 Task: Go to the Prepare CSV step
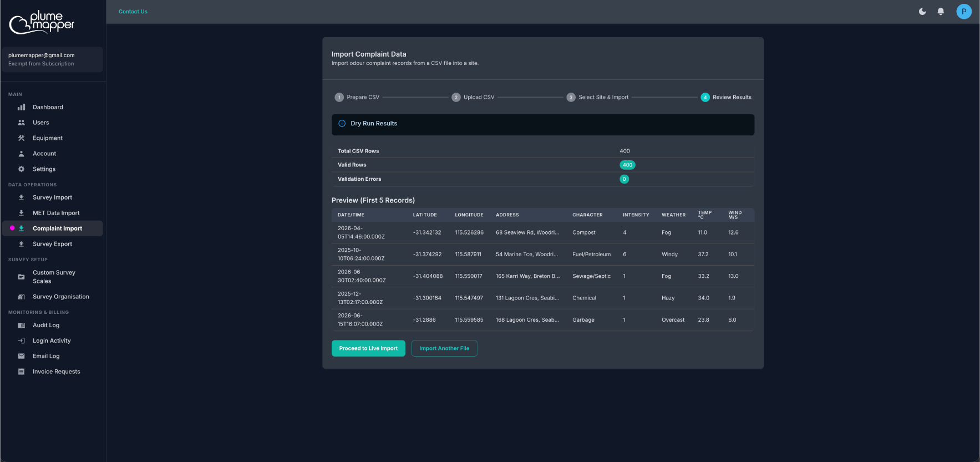coord(357,97)
